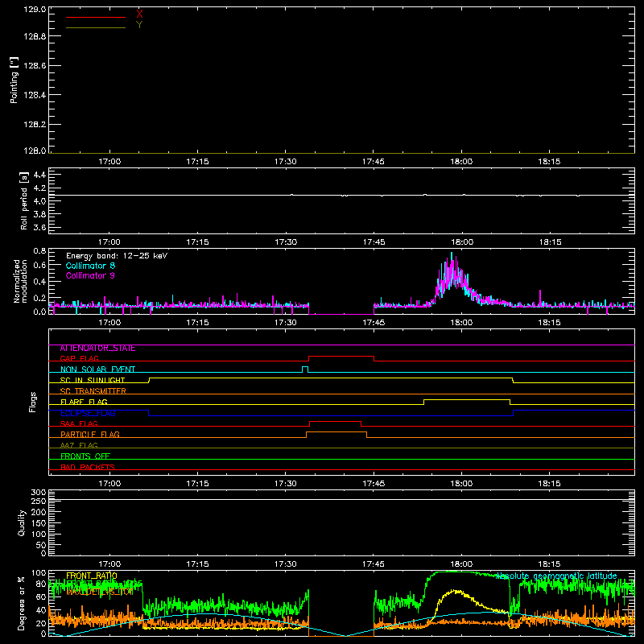Click 17:30 label under Roll period plot

(x=286, y=242)
